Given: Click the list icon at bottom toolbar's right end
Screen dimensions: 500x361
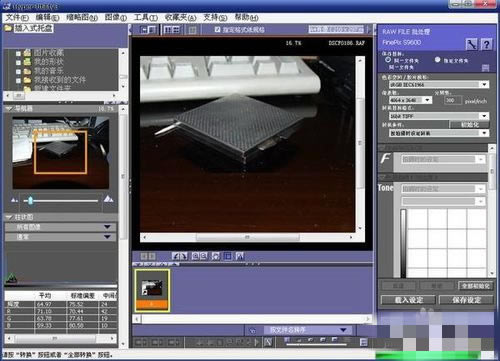Looking at the screenshot, I should click(364, 342).
